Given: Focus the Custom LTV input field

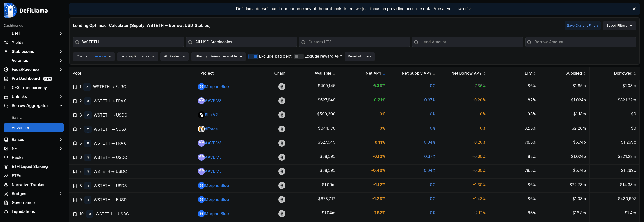Looking at the screenshot, I should click(x=354, y=42).
